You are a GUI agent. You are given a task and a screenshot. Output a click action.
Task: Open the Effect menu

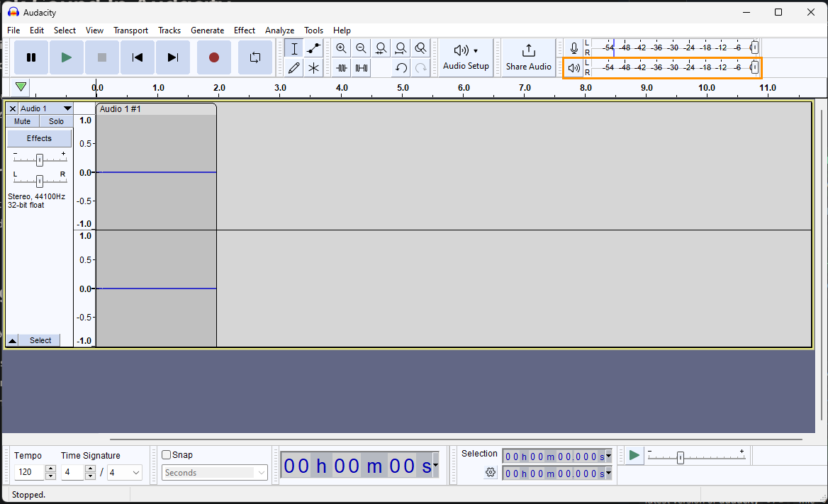[245, 30]
